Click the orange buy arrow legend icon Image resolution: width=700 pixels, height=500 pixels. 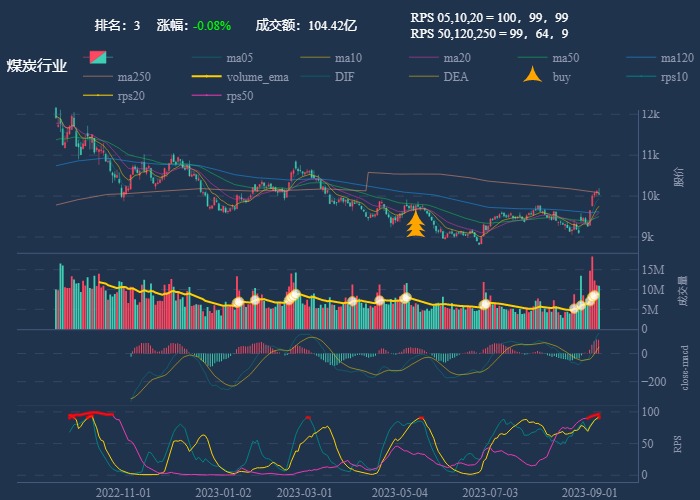(x=534, y=76)
